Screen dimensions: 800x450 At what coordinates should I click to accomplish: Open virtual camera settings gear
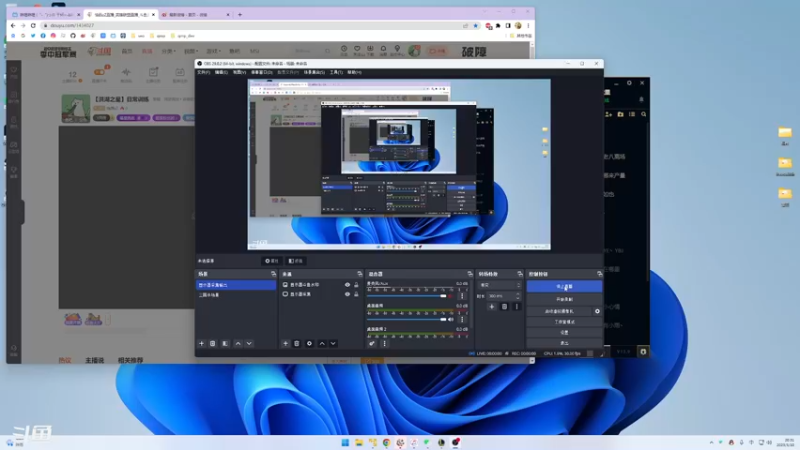(597, 311)
